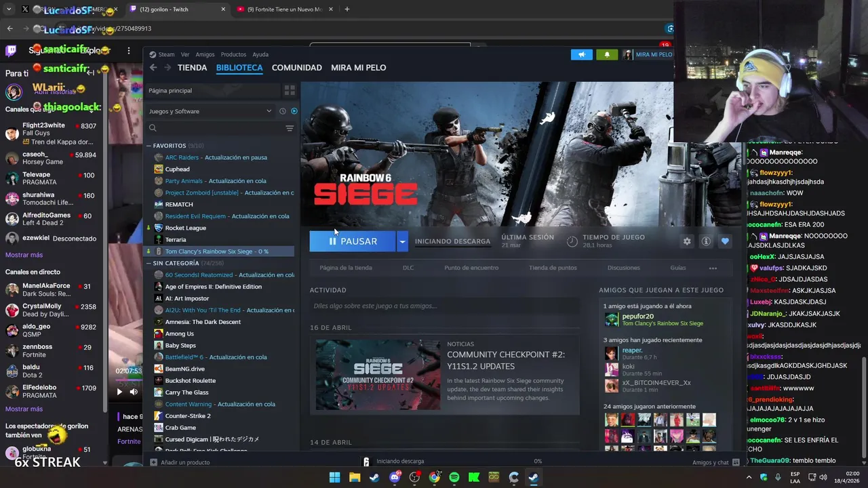Viewport: 868px width, 488px height.
Task: Open Página de la tienda link
Action: click(x=346, y=268)
